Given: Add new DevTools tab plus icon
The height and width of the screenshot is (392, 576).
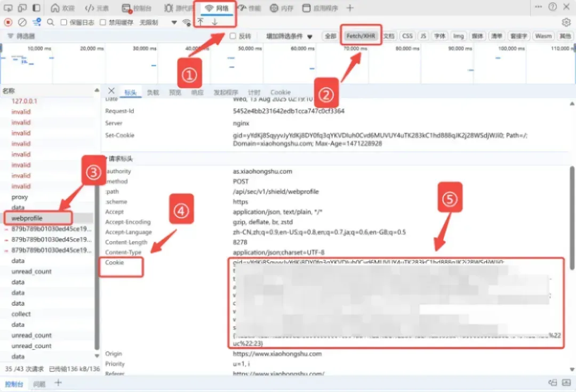Looking at the screenshot, I should click(350, 7).
